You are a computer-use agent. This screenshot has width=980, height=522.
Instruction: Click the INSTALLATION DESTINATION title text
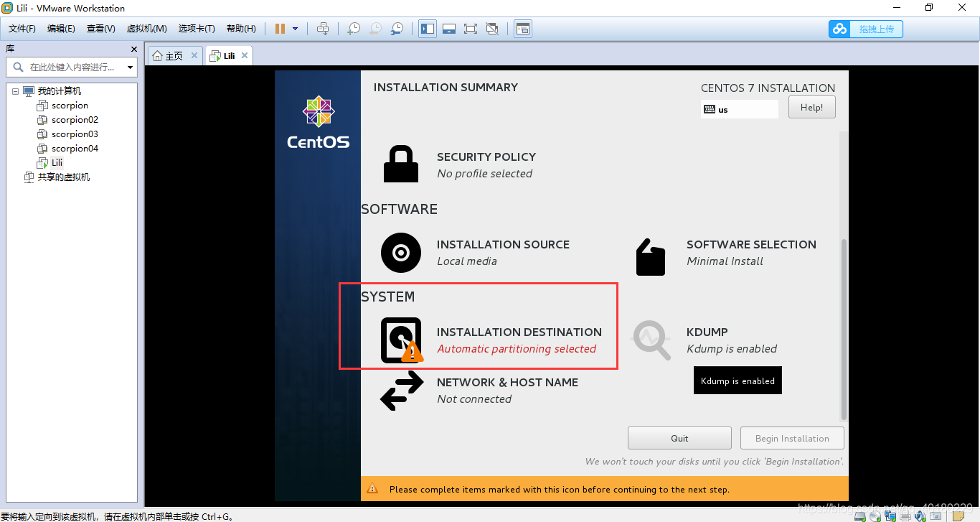(x=519, y=332)
